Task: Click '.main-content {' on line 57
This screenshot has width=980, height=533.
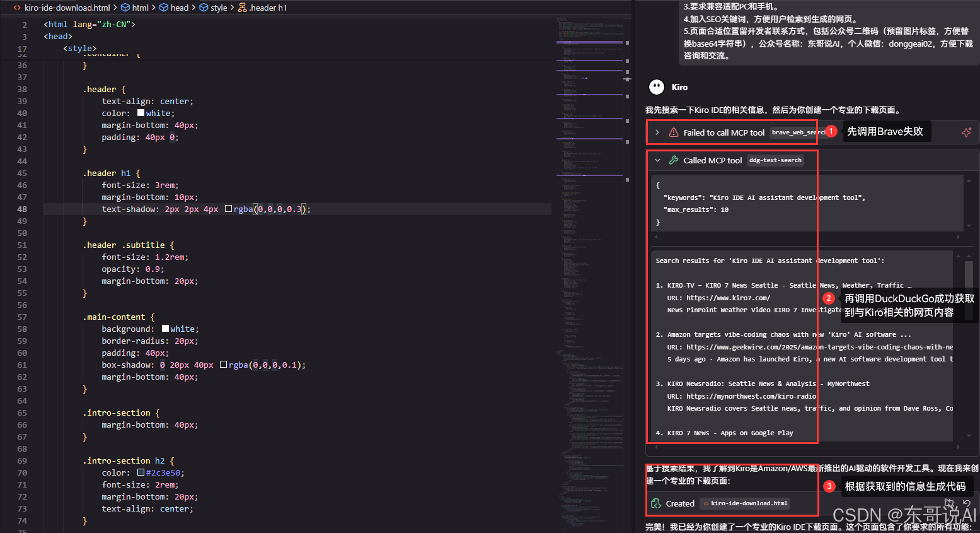Action: (118, 317)
